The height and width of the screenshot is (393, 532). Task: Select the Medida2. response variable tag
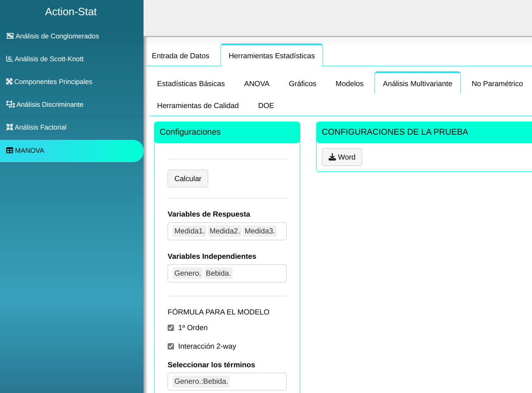[x=225, y=231]
